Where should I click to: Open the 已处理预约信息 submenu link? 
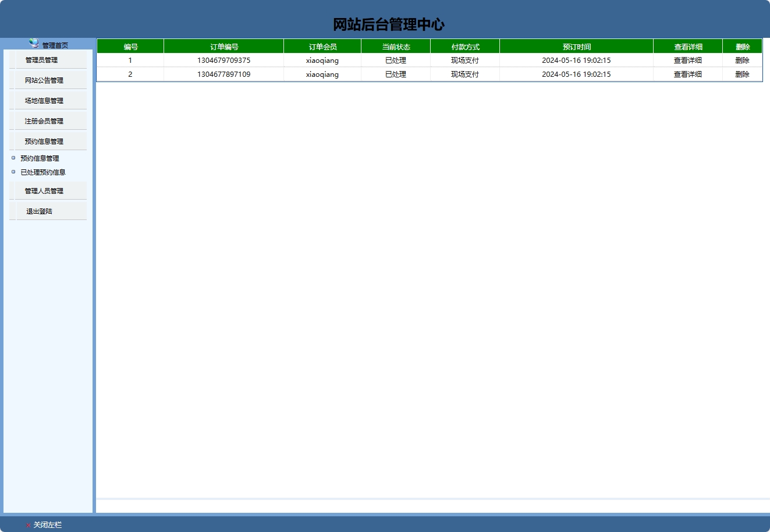pos(43,172)
